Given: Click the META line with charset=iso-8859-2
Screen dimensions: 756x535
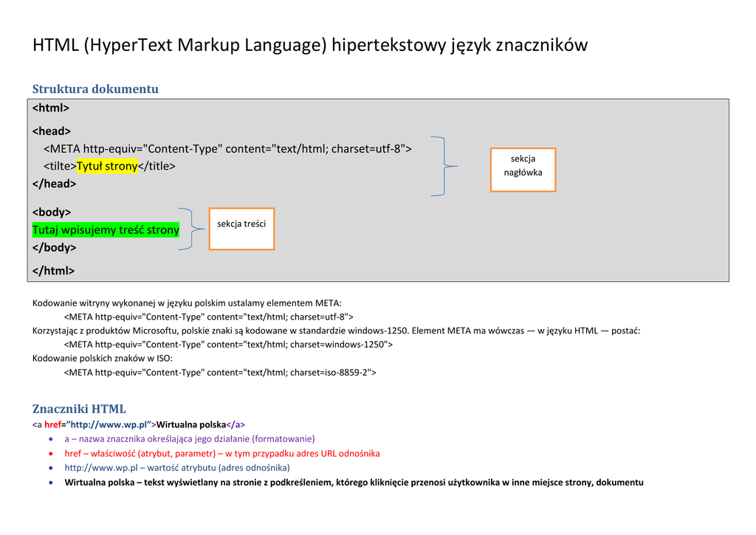Looking at the screenshot, I should (220, 373).
